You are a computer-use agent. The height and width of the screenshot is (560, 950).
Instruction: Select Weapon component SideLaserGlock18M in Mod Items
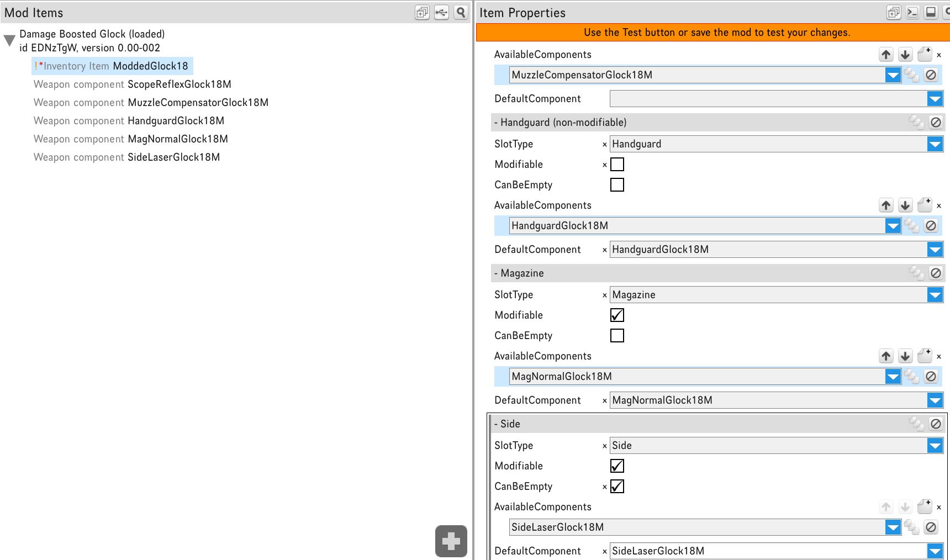point(126,157)
